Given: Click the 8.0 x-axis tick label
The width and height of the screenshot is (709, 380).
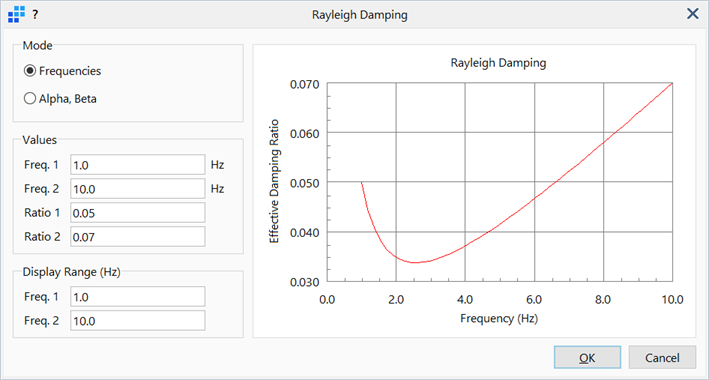Looking at the screenshot, I should (604, 299).
